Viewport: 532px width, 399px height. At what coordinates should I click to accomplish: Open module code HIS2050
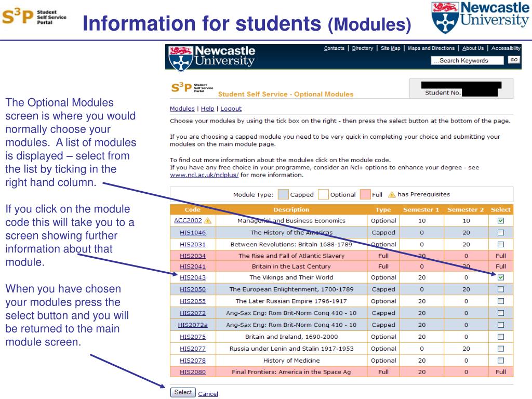click(193, 289)
